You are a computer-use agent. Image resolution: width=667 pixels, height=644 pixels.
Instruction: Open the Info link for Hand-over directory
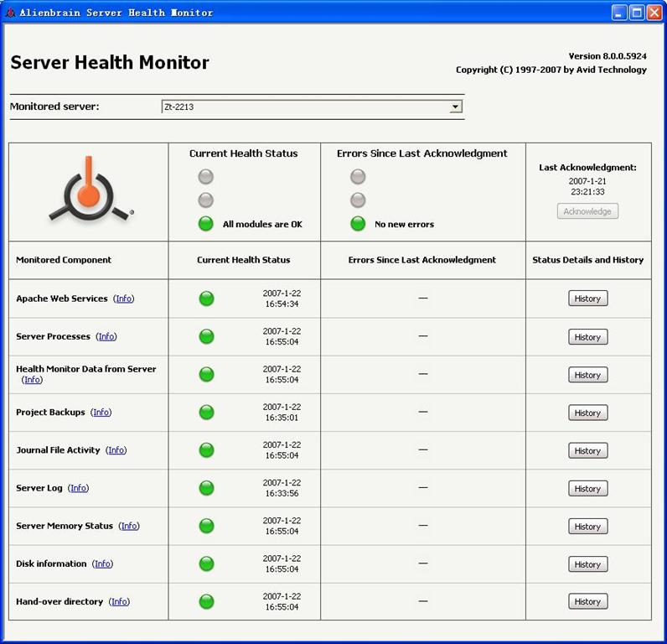coord(119,601)
